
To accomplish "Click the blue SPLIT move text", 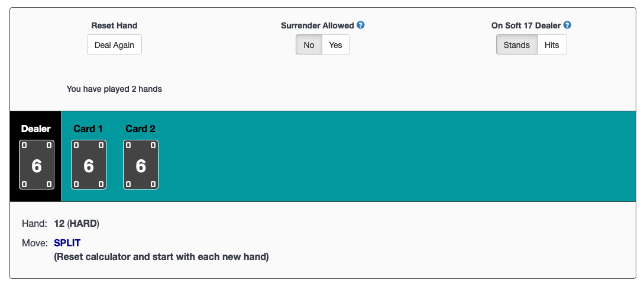I will point(67,243).
